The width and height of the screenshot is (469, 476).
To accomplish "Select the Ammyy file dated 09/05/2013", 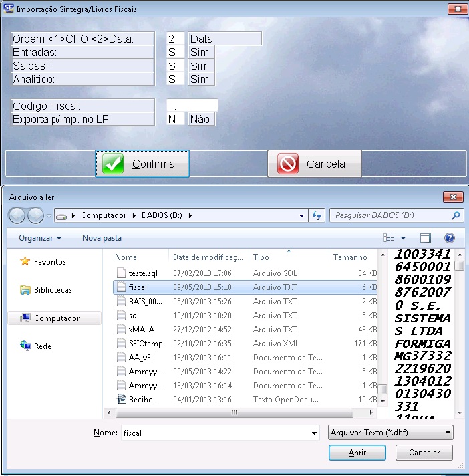I will point(245,371).
